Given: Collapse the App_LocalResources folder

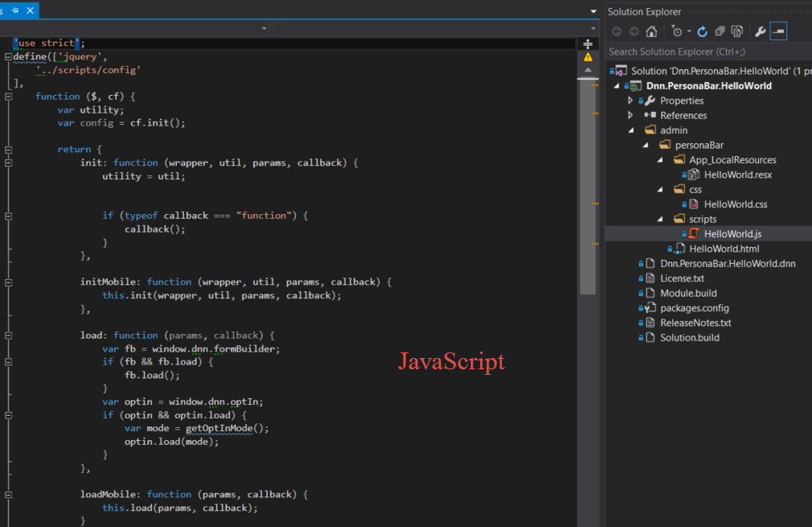Looking at the screenshot, I should [660, 160].
